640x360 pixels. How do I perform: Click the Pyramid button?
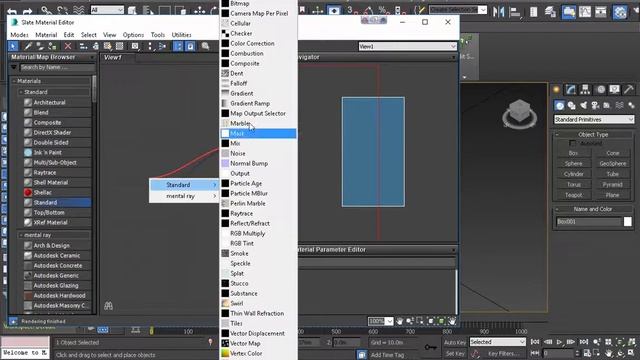[x=612, y=184]
